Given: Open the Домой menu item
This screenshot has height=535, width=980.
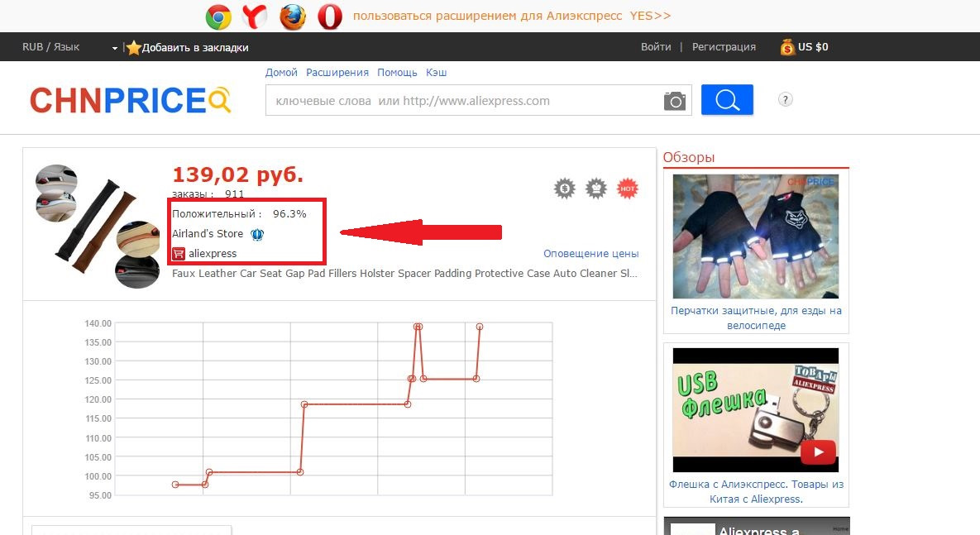Looking at the screenshot, I should click(281, 73).
